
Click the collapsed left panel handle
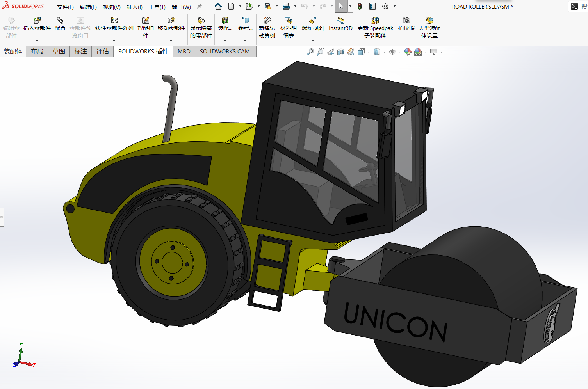(2, 217)
